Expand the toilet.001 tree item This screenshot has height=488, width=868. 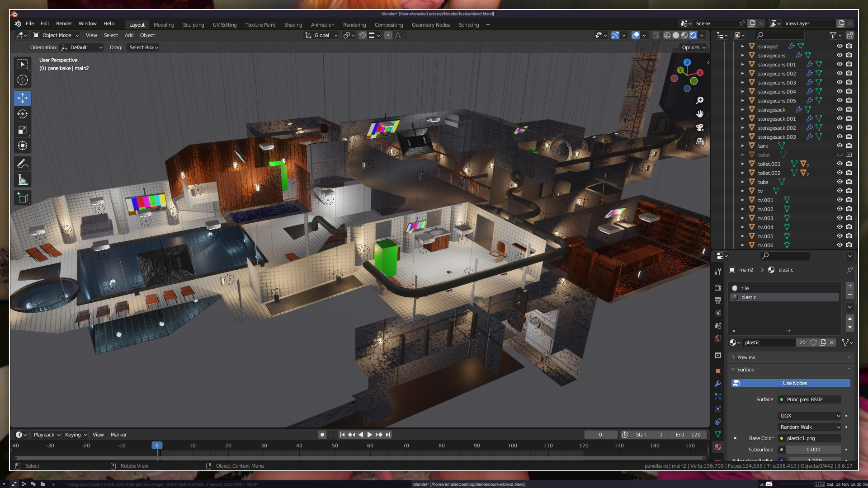coord(742,164)
